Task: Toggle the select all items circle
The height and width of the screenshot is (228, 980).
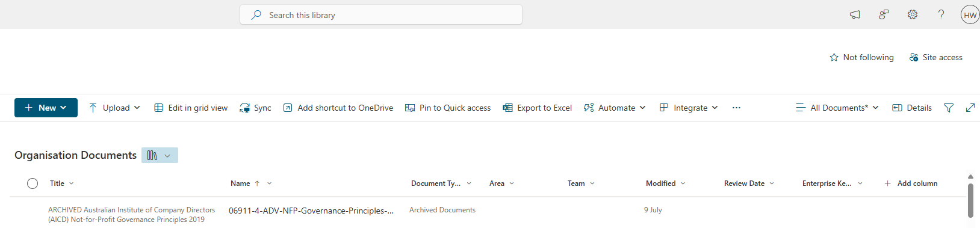Action: [x=33, y=183]
